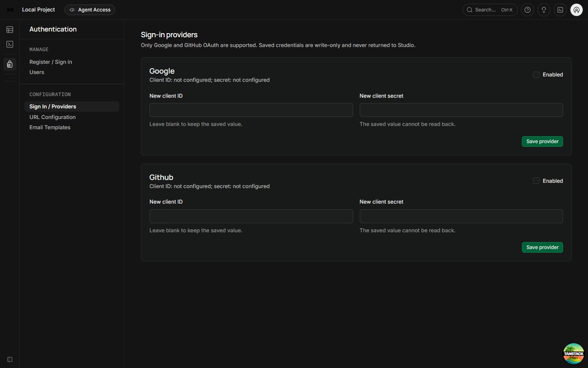Save the Github provider
The height and width of the screenshot is (368, 588).
[542, 247]
